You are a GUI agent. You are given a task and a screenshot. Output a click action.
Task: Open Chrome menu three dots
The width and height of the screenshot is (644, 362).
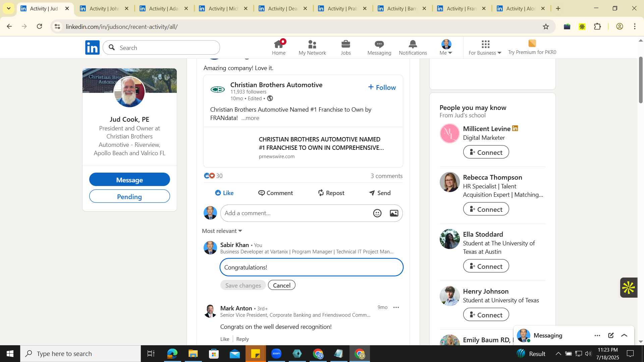tap(635, 26)
